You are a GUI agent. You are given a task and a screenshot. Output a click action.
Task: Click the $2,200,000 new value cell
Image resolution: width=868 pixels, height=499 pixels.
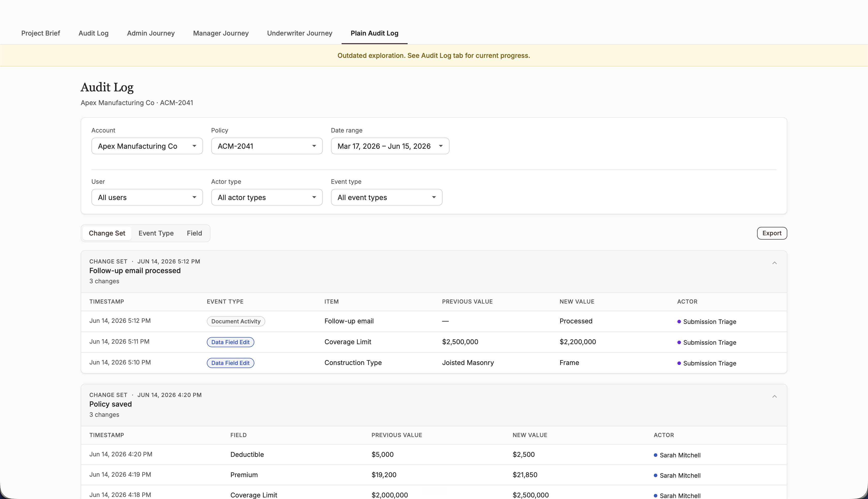point(577,342)
